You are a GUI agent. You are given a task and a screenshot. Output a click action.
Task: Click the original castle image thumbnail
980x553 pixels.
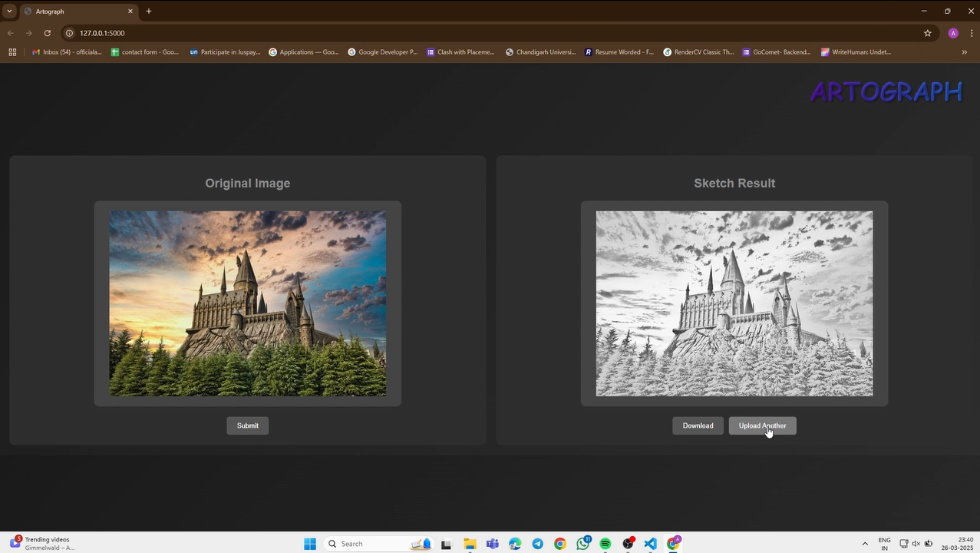click(247, 303)
